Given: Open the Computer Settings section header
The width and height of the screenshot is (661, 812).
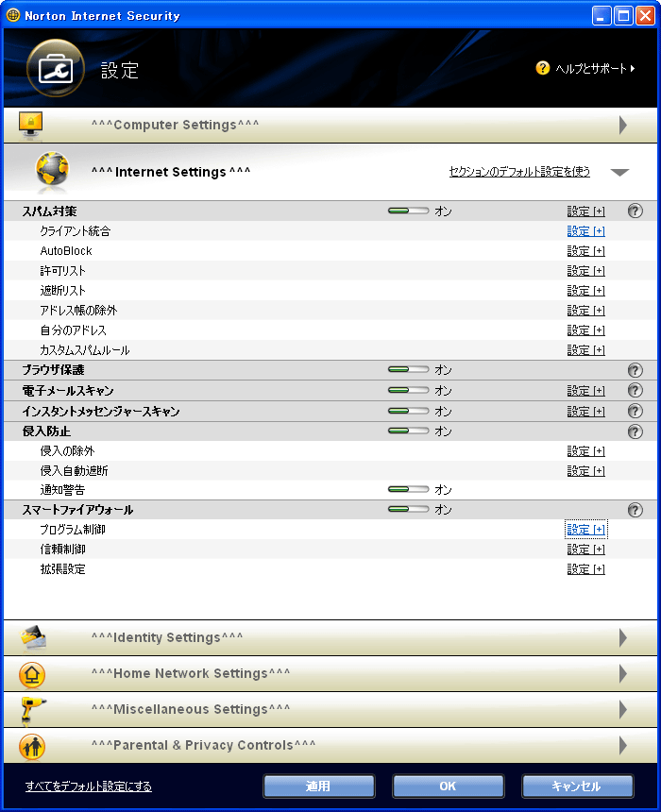Looking at the screenshot, I should (x=330, y=125).
